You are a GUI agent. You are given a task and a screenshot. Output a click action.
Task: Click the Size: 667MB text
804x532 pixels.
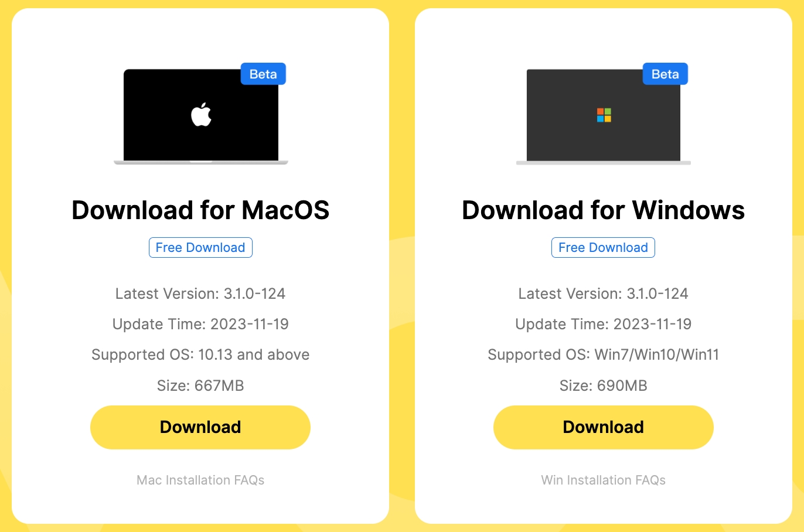[x=200, y=386]
